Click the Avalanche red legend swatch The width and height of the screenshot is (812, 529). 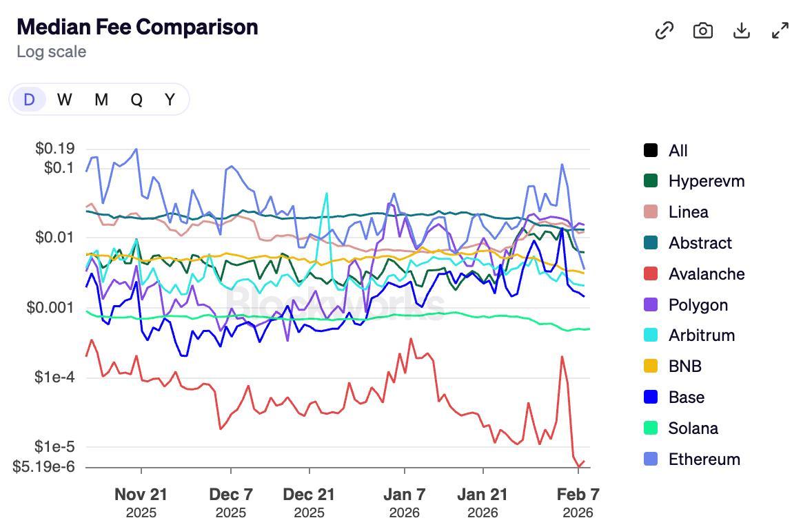(x=651, y=273)
